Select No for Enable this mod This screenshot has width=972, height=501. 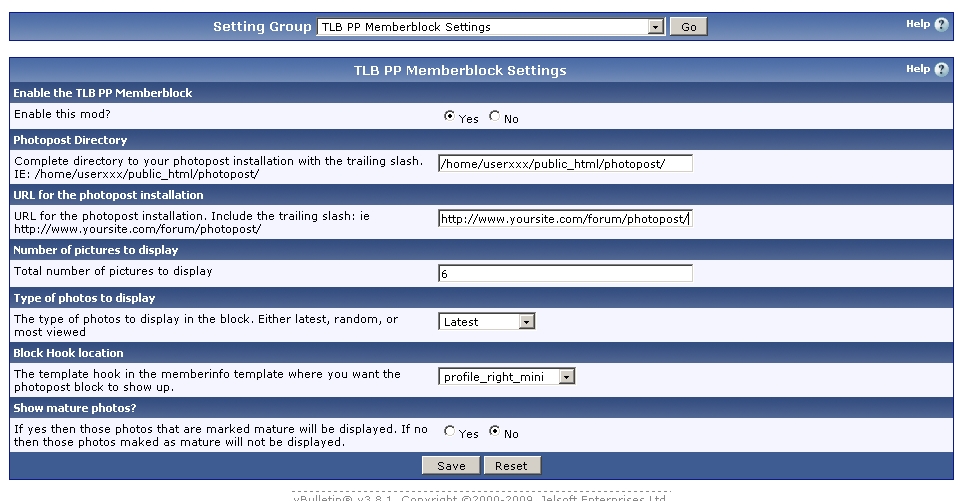click(x=494, y=117)
